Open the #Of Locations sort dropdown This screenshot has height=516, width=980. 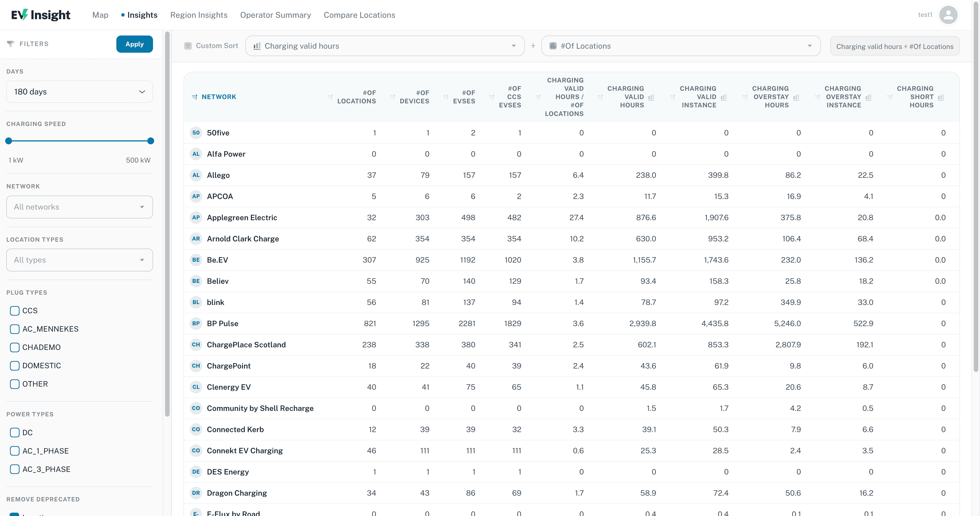(x=681, y=46)
